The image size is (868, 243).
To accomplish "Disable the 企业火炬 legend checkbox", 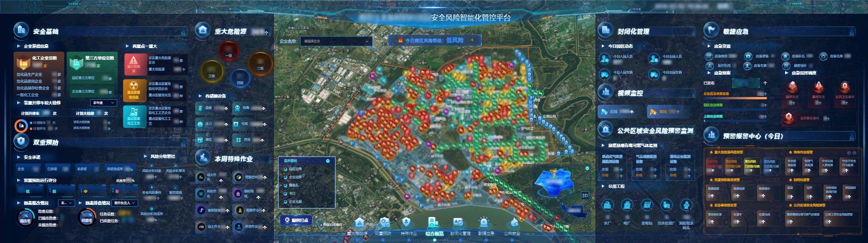I will (x=285, y=202).
